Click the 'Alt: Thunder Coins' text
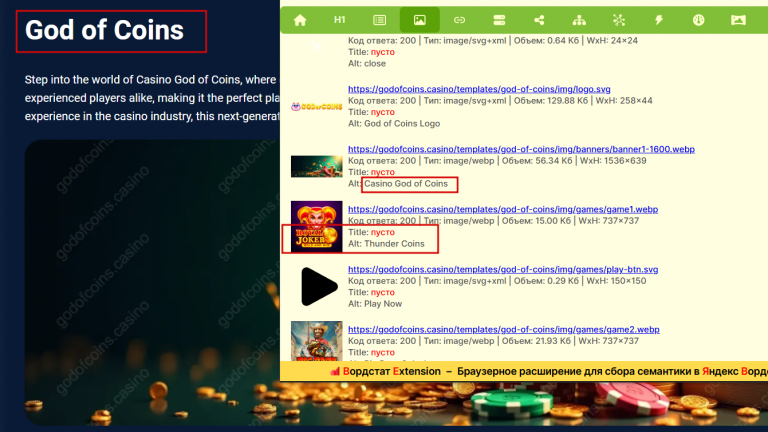 pyautogui.click(x=386, y=244)
